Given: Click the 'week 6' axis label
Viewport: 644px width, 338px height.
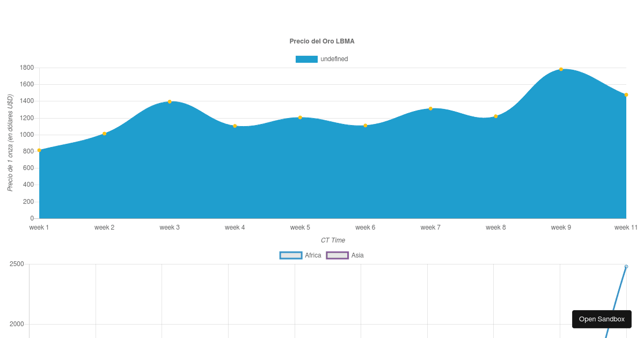Looking at the screenshot, I should (x=365, y=227).
